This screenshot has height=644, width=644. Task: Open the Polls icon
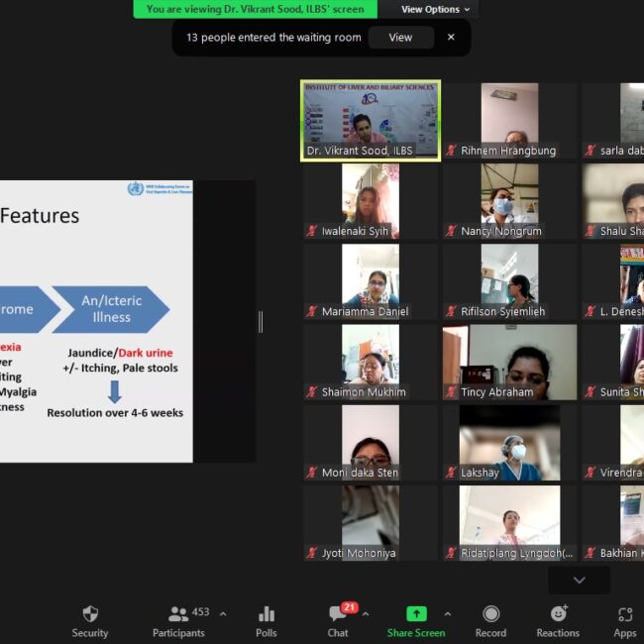(x=266, y=620)
